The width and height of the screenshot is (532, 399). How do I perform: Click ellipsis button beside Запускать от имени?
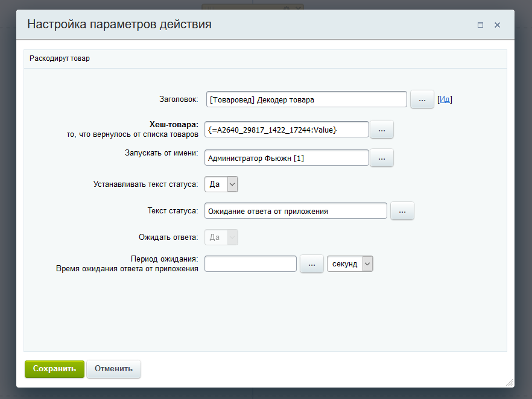pos(381,158)
